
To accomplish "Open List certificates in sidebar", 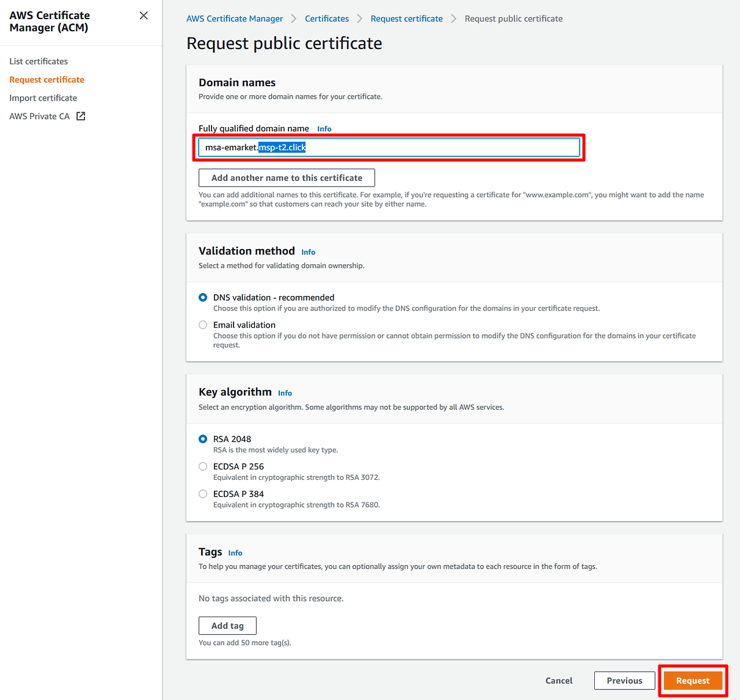I will click(x=39, y=61).
